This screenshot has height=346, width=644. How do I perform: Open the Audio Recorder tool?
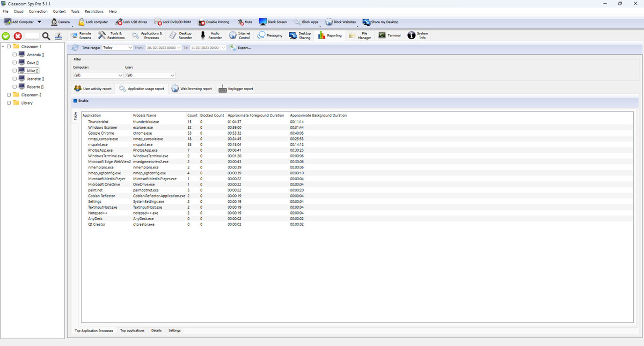[203, 35]
